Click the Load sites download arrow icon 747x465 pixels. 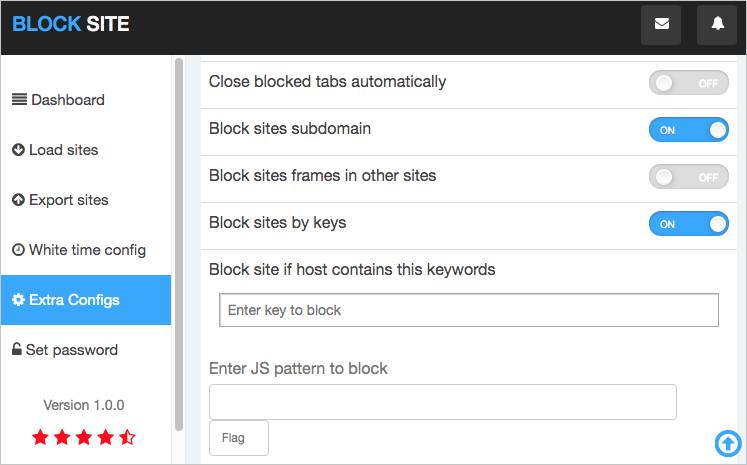coord(18,150)
